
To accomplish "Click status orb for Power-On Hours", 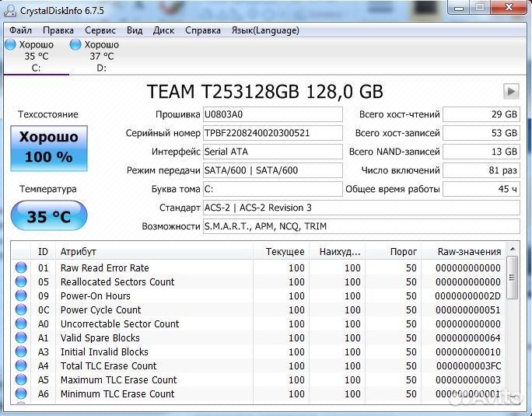I will pos(21,295).
